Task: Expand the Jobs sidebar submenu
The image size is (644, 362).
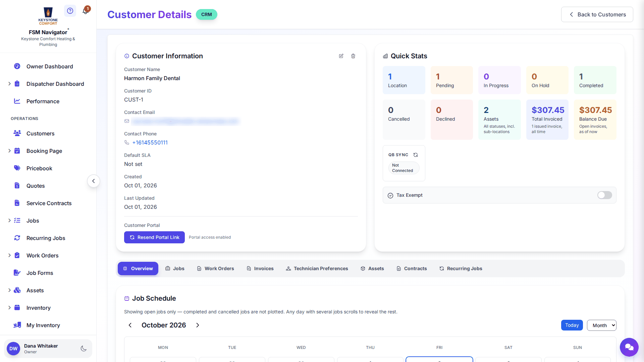Action: pos(9,221)
